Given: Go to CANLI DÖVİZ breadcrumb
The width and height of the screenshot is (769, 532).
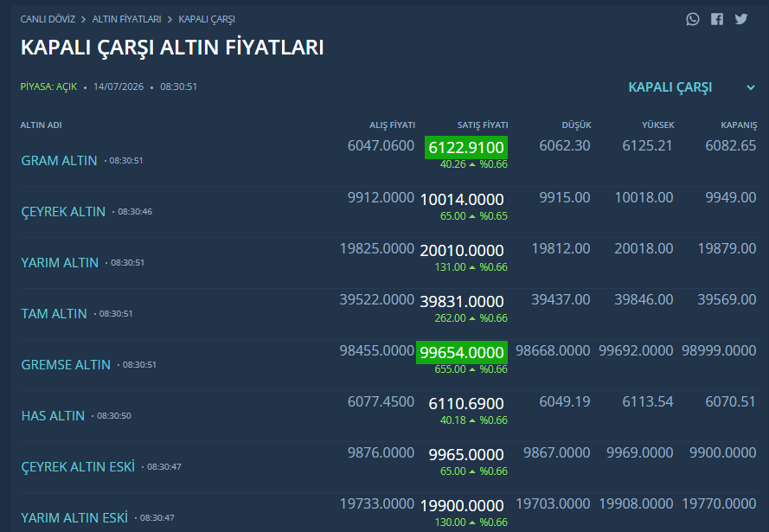Looking at the screenshot, I should [48, 19].
